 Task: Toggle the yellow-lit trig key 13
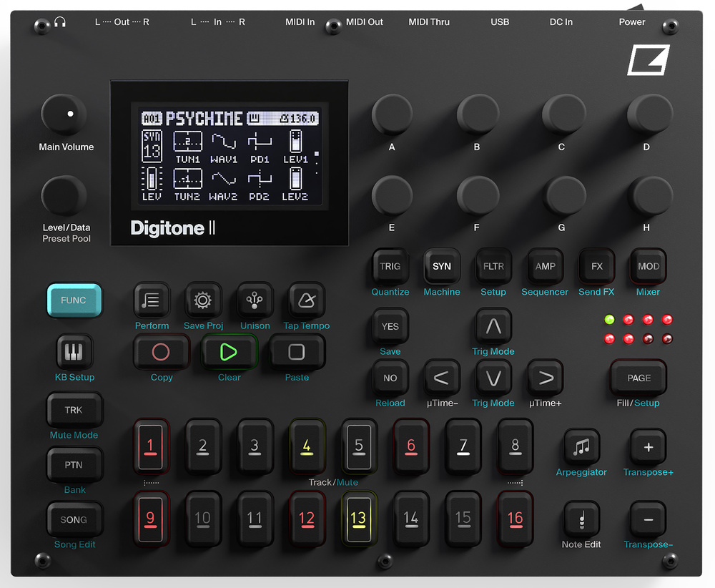(x=359, y=519)
